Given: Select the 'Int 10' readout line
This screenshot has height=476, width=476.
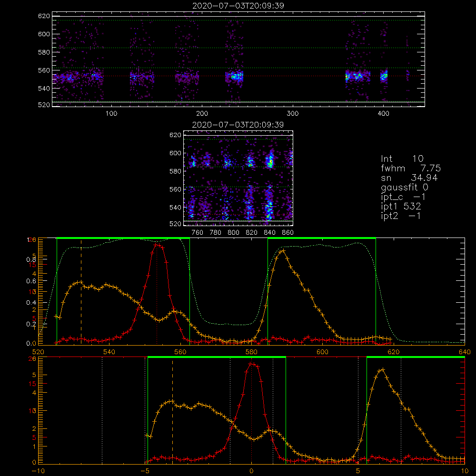Looking at the screenshot, I should (402, 159).
